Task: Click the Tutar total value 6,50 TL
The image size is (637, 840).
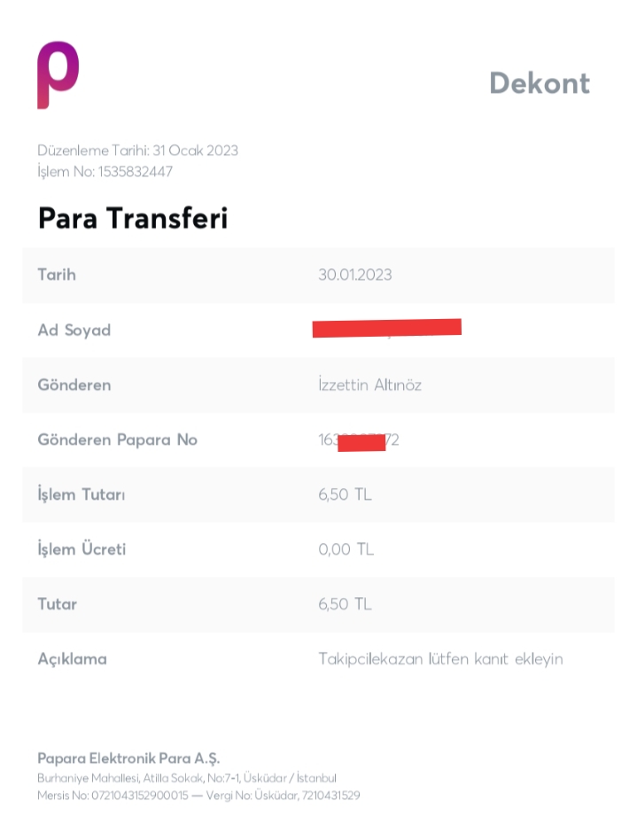Action: (x=345, y=604)
